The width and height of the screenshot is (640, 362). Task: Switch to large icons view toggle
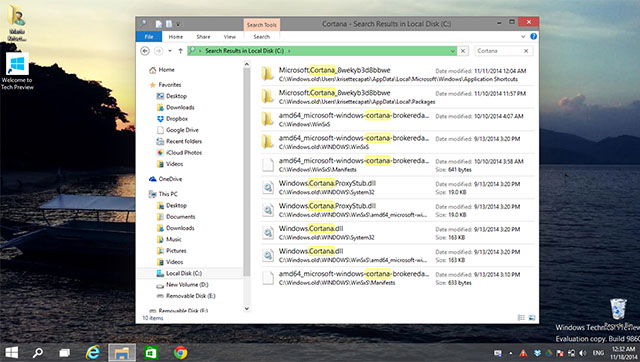click(532, 318)
